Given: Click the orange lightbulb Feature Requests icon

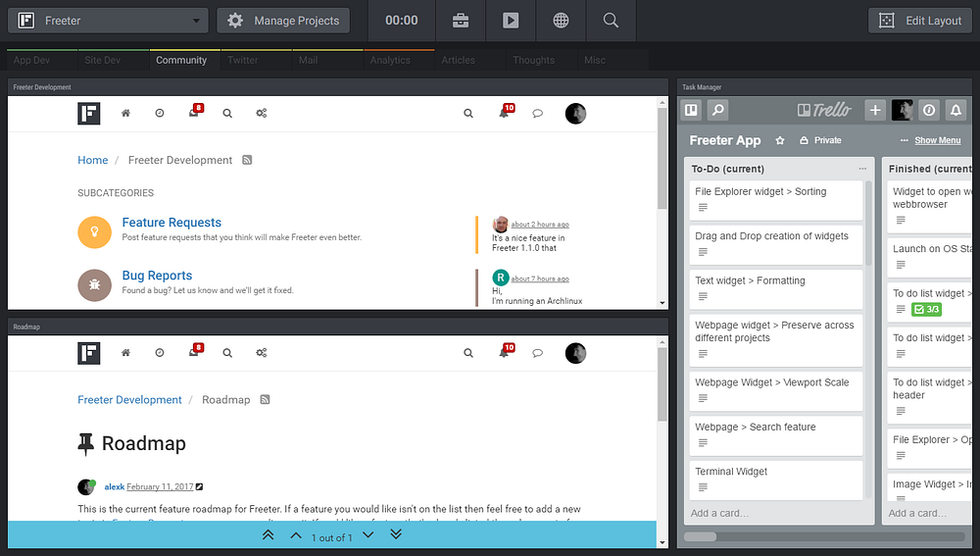Looking at the screenshot, I should pyautogui.click(x=94, y=231).
